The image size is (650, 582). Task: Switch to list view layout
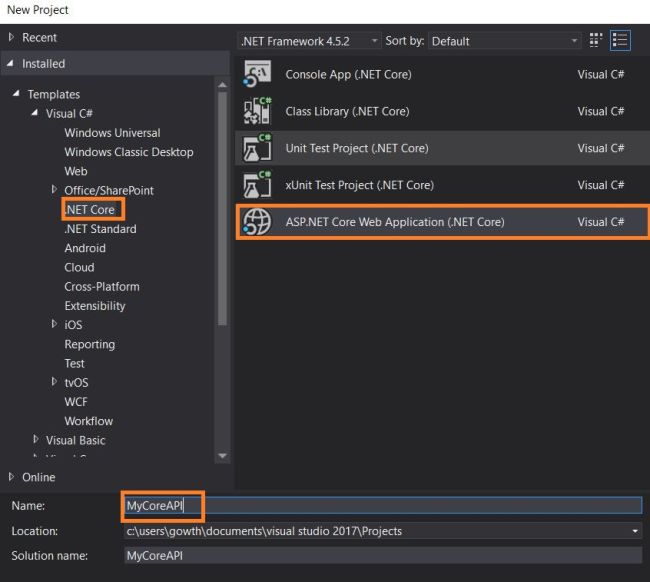pos(620,41)
